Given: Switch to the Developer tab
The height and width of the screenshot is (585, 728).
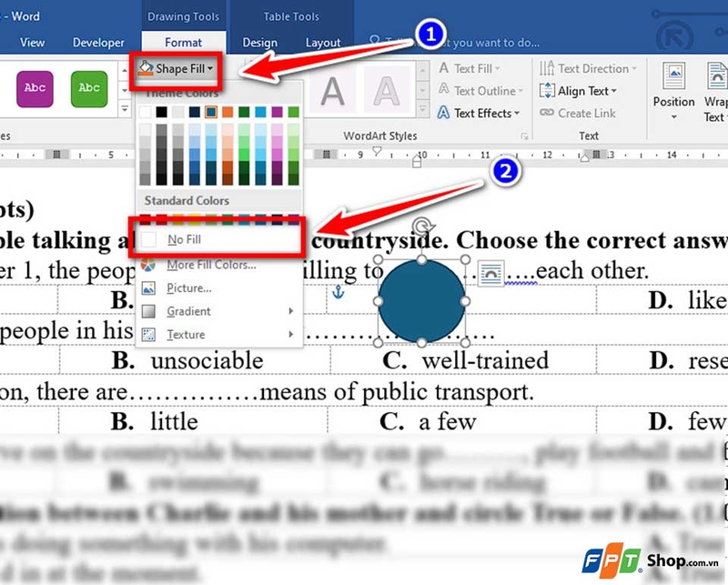Looking at the screenshot, I should [x=98, y=43].
